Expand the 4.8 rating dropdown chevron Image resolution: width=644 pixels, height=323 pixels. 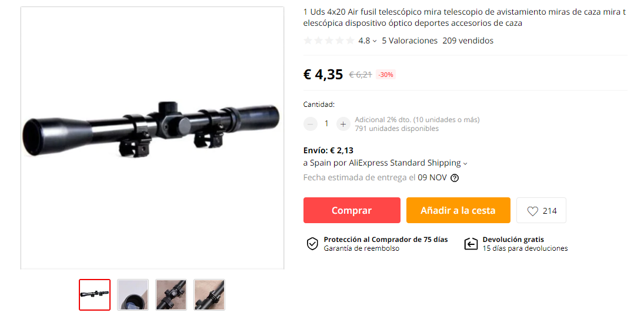[x=375, y=41]
